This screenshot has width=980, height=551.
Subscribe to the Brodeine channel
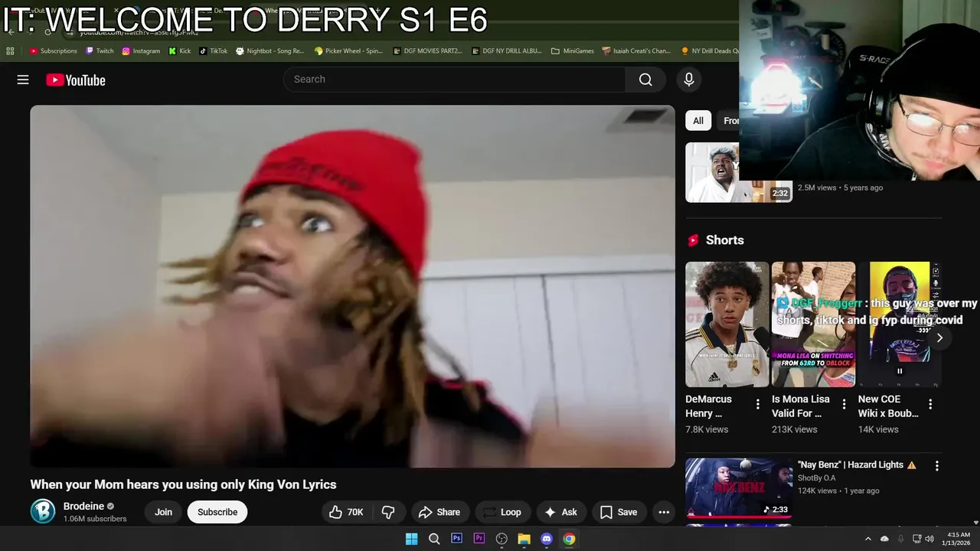click(217, 512)
